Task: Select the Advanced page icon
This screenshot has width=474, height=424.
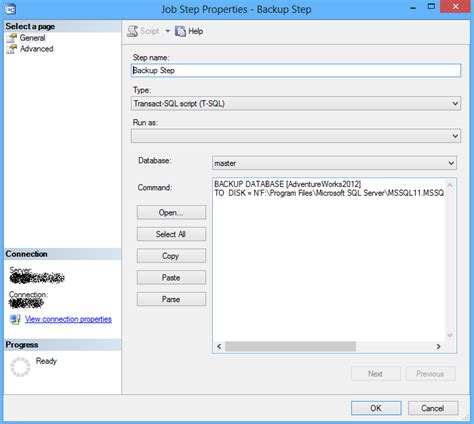Action: click(x=12, y=49)
